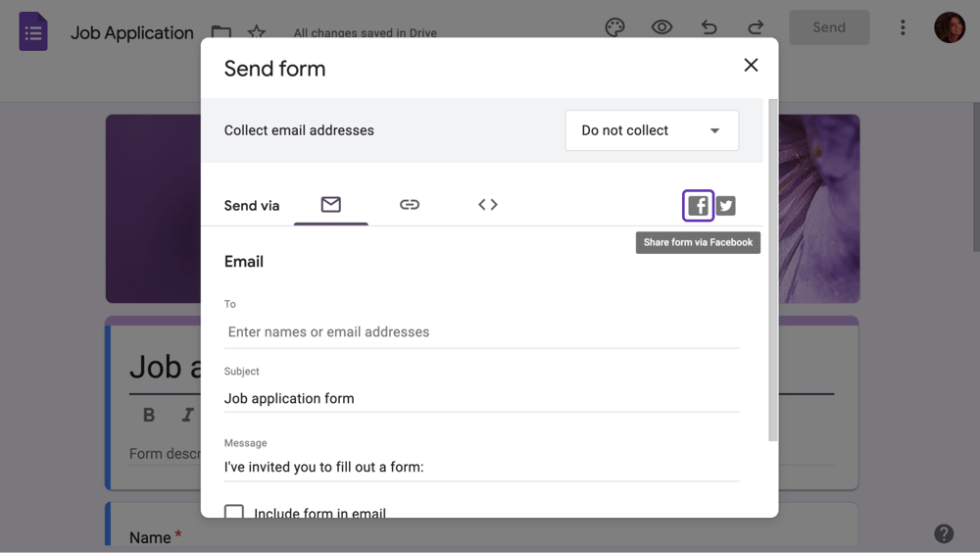The height and width of the screenshot is (553, 980).
Task: Switch to the link send via tab
Action: point(410,205)
